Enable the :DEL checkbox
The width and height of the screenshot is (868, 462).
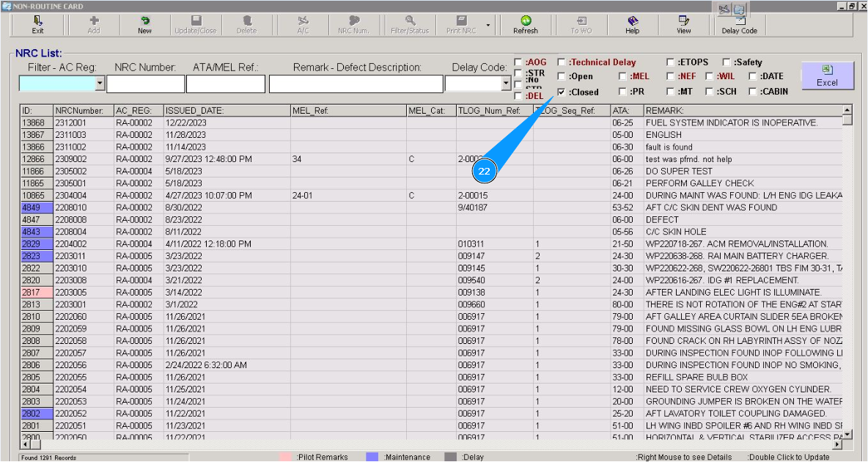pyautogui.click(x=518, y=96)
